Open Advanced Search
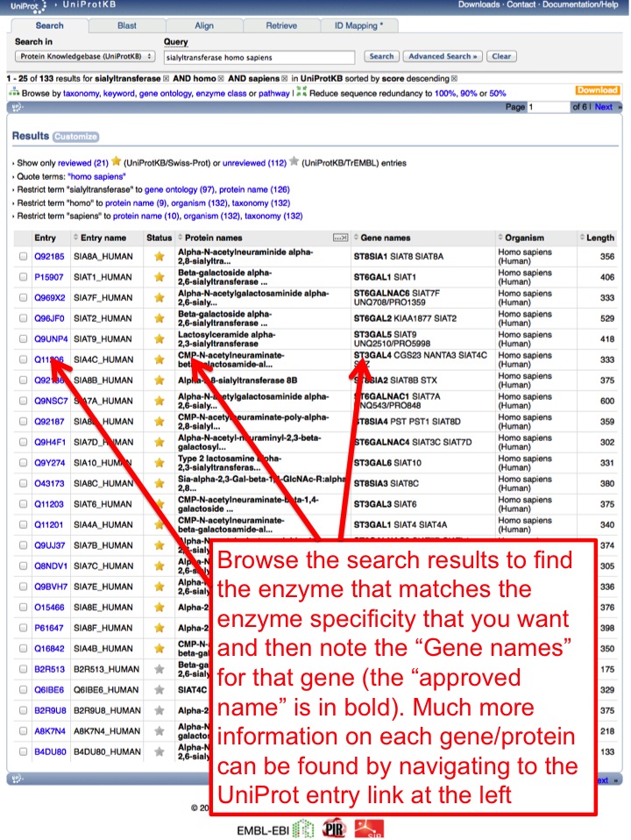 point(443,56)
